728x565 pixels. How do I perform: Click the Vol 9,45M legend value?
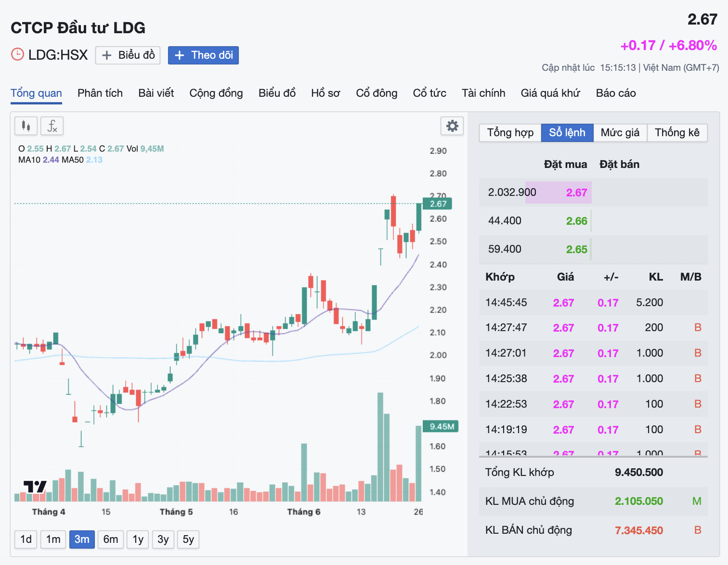(x=152, y=149)
